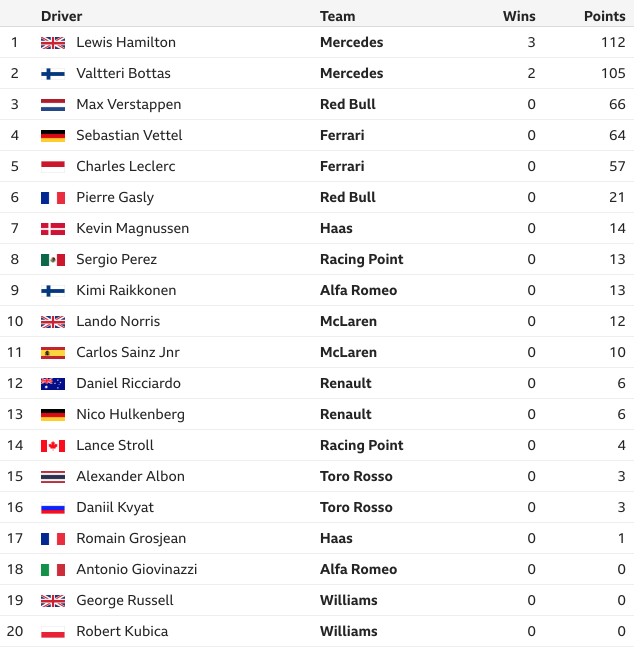The image size is (641, 647).
Task: Click the Italian flag by Antonio Giovinazzi
Action: (53, 570)
